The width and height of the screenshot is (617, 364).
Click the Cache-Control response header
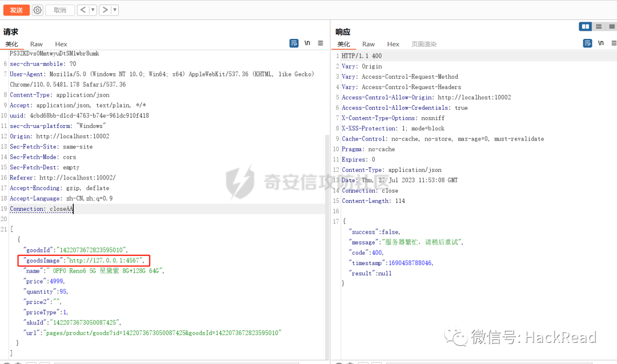tap(443, 138)
